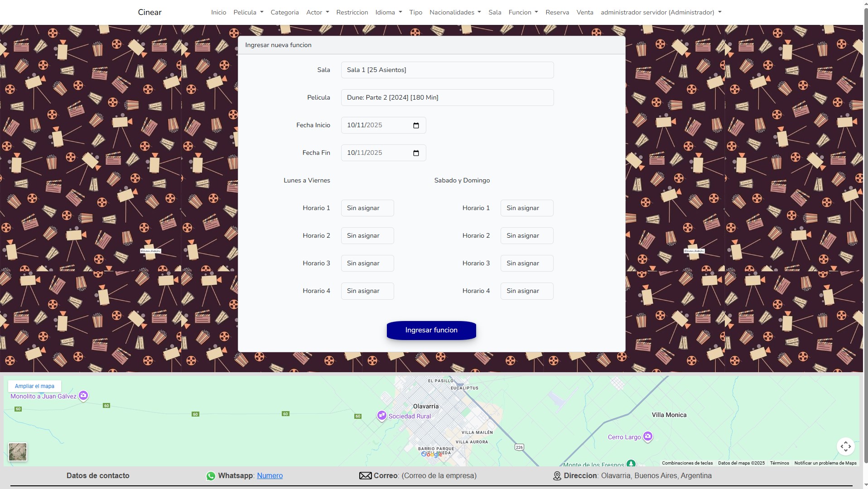Click the Monolito a Juan Gálvez marker

pyautogui.click(x=83, y=396)
